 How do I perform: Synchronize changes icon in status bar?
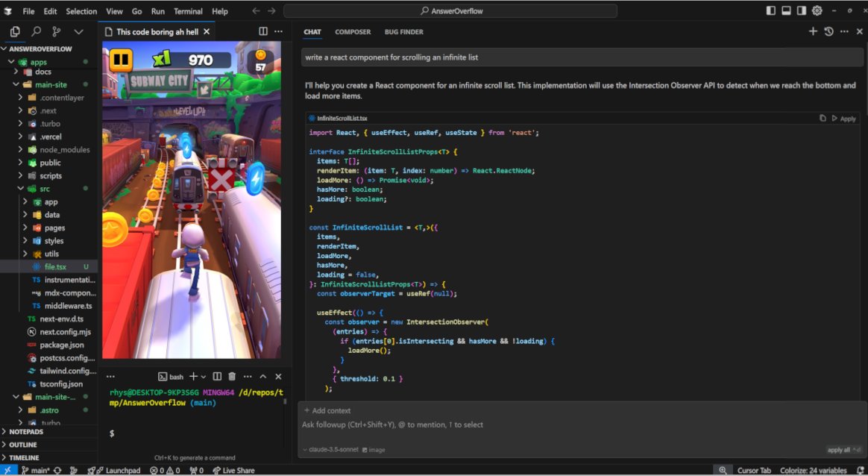click(57, 471)
